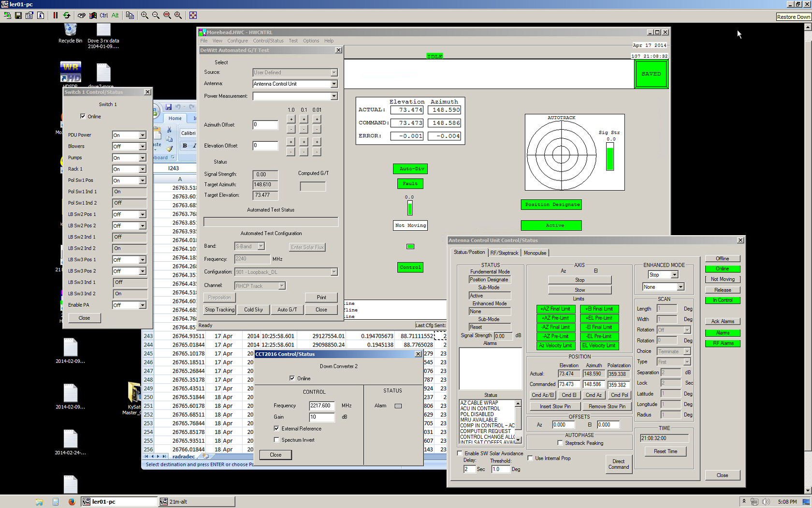Click the Auto zoom magnifier icon
812x508 pixels.
pyautogui.click(x=178, y=15)
